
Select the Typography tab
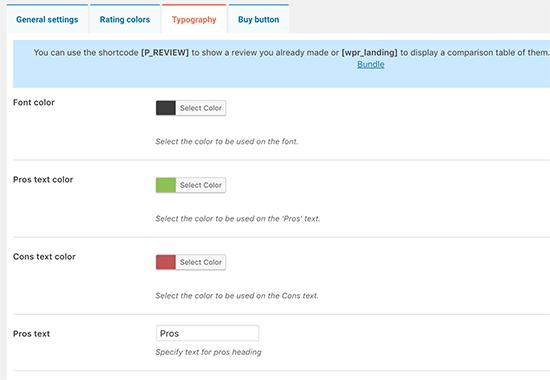coord(194,19)
